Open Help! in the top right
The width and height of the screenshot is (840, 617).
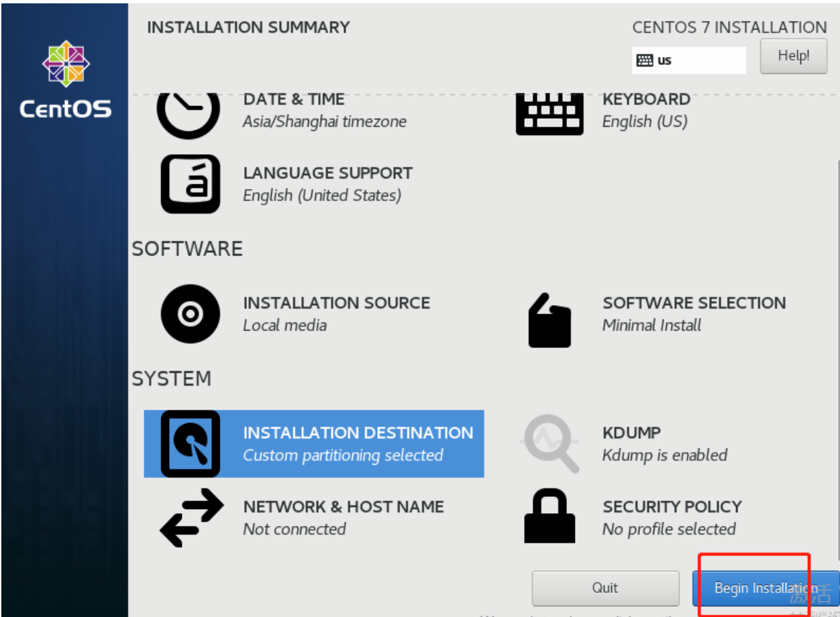click(794, 56)
